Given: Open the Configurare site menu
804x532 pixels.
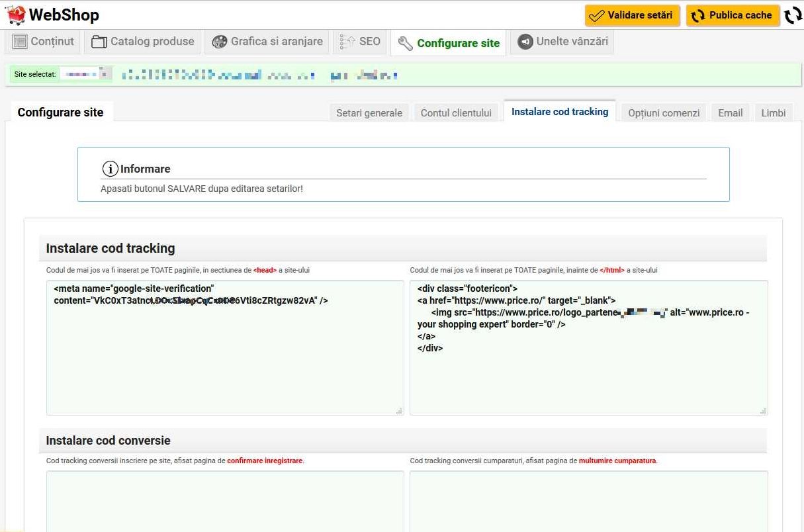Looking at the screenshot, I should (x=448, y=43).
